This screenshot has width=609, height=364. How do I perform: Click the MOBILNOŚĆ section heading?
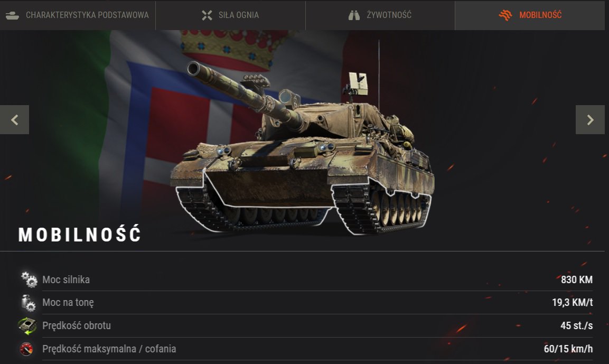click(x=80, y=234)
